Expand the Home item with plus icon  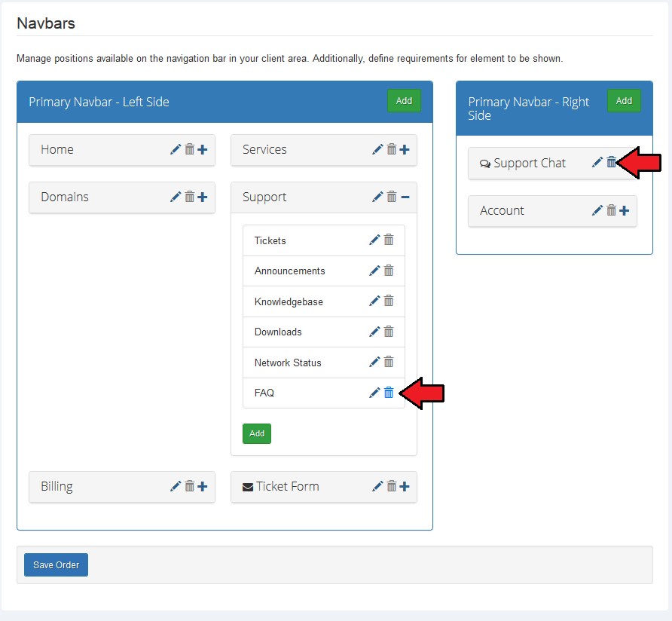coord(203,150)
